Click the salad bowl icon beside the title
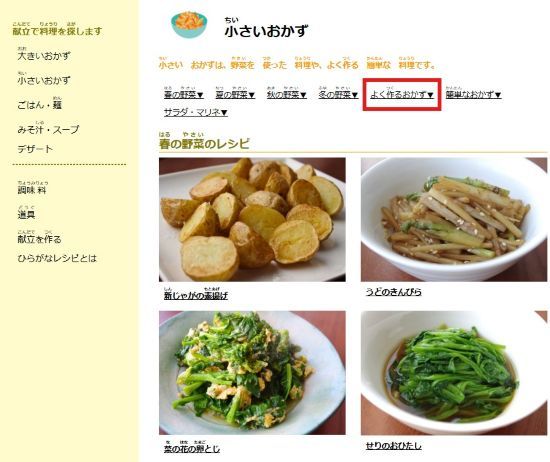Screen dimensions: 550x462 [x=189, y=25]
